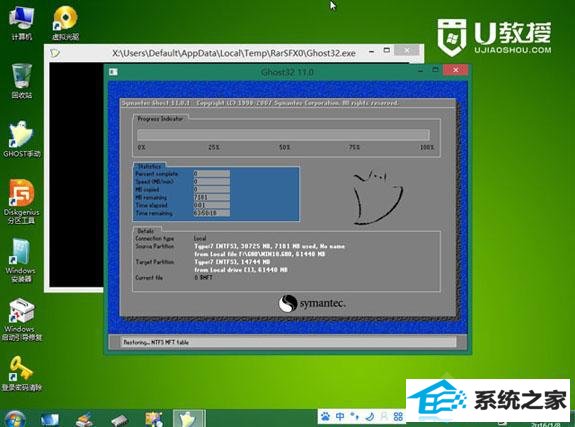Screen dimensions: 575x427
Task: Open the IME toolbox grid icon
Action: [x=398, y=417]
